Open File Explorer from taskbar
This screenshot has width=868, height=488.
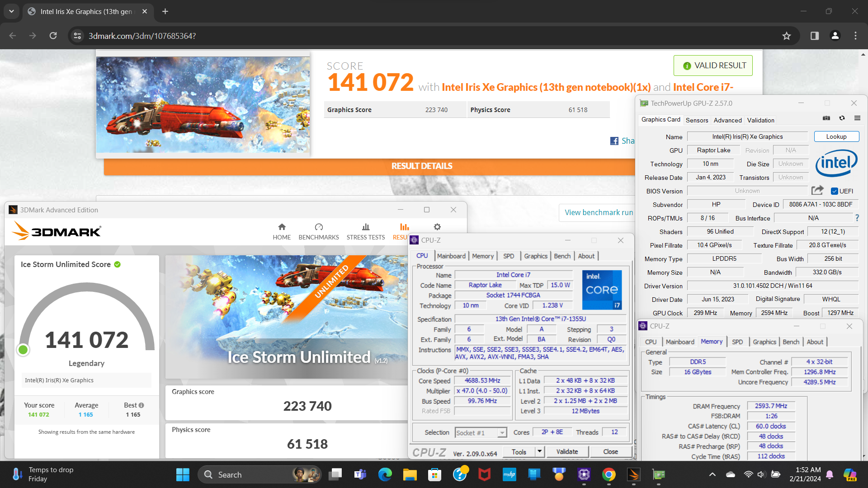410,474
